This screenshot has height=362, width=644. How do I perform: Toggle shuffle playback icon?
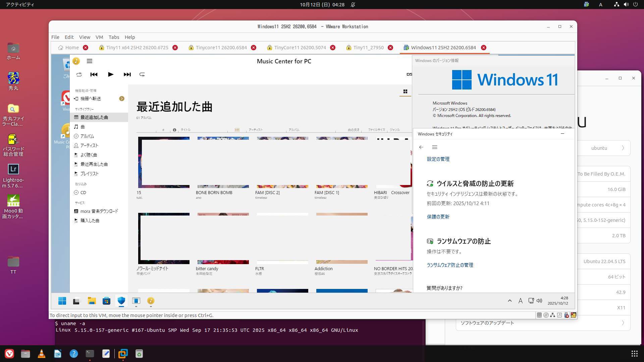pos(79,74)
